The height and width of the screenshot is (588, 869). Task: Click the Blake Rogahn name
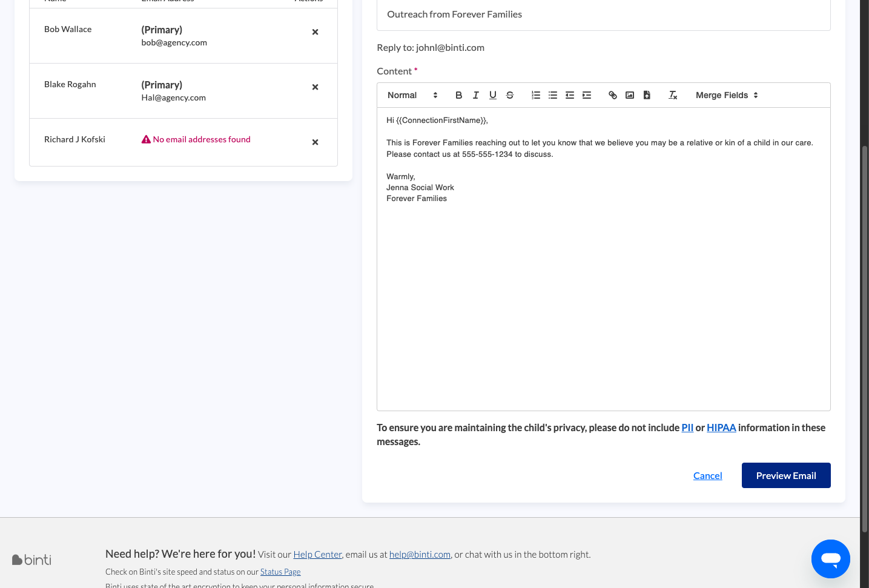click(70, 84)
